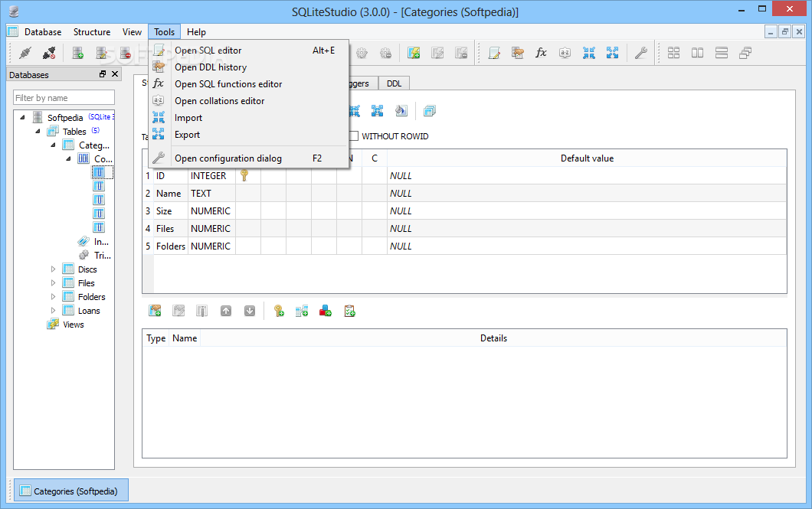Click the Add table constraint icon
This screenshot has height=509, width=812.
pyautogui.click(x=155, y=311)
